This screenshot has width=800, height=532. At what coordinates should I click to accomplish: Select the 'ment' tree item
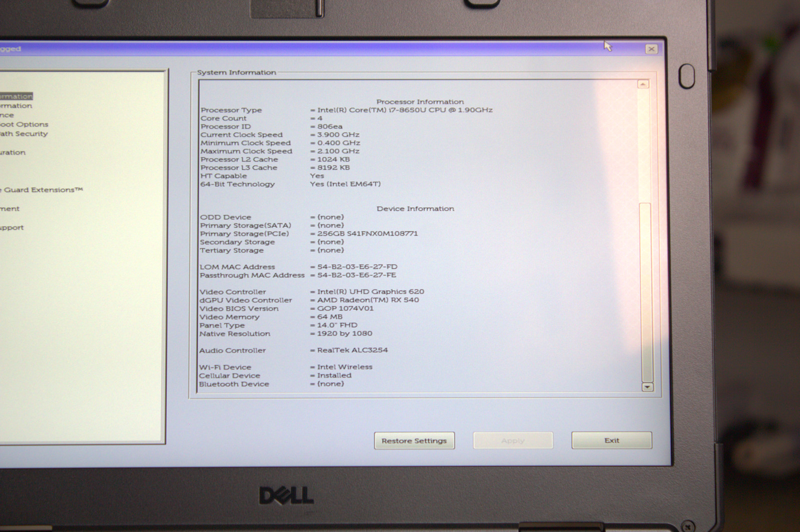9,209
